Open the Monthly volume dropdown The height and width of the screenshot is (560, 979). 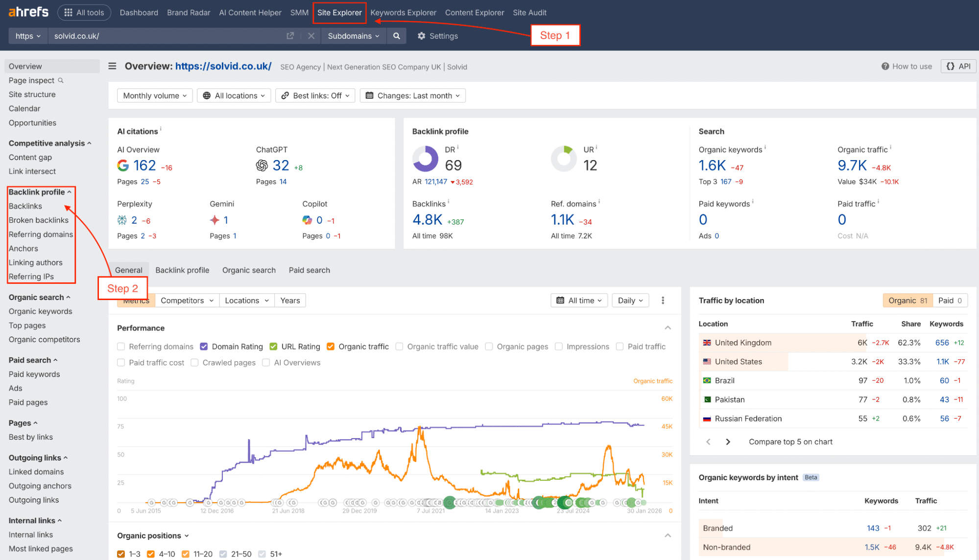click(154, 95)
